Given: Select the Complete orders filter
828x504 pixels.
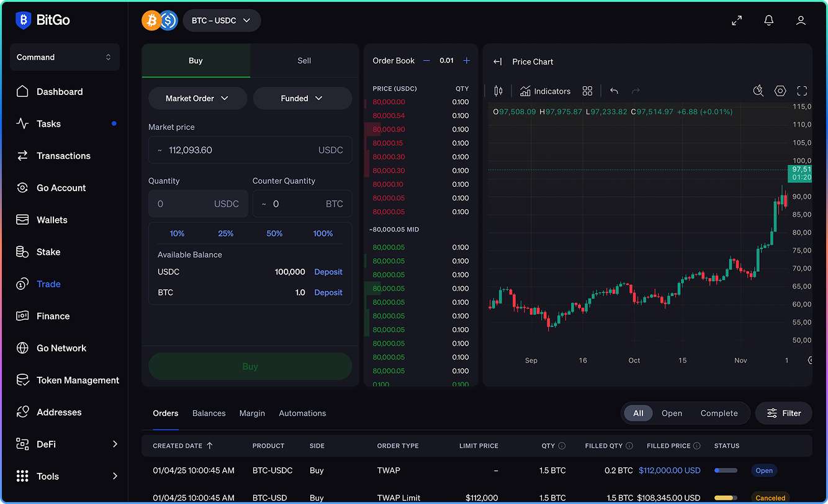Looking at the screenshot, I should tap(719, 413).
